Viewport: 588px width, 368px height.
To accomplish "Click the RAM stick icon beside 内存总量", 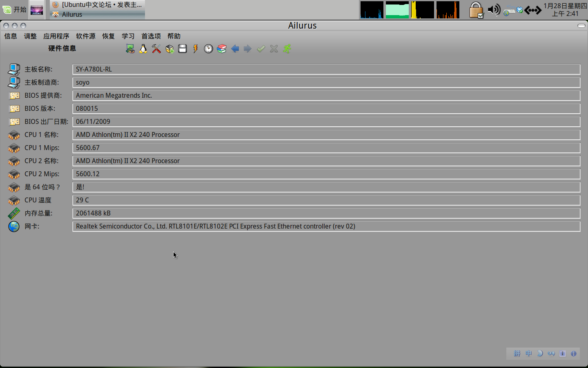I will [x=14, y=213].
